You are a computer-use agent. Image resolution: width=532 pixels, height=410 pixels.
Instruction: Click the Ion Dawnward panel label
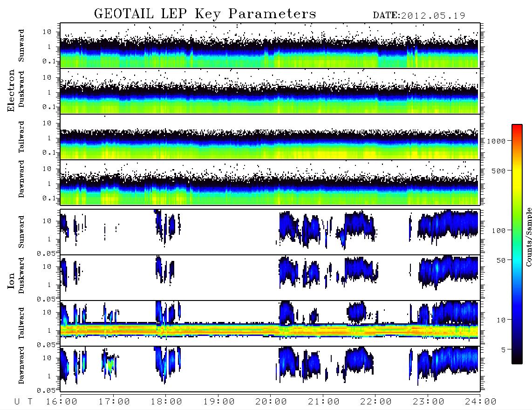tap(21, 365)
